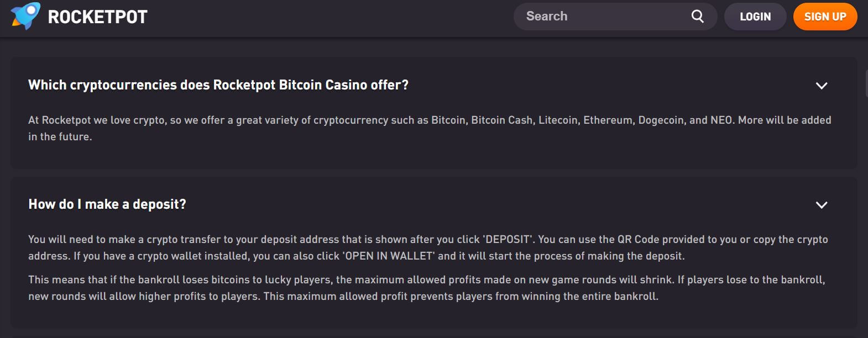Screen dimensions: 868x338
Task: Click the dark header navigation bar
Action: [387, 16]
